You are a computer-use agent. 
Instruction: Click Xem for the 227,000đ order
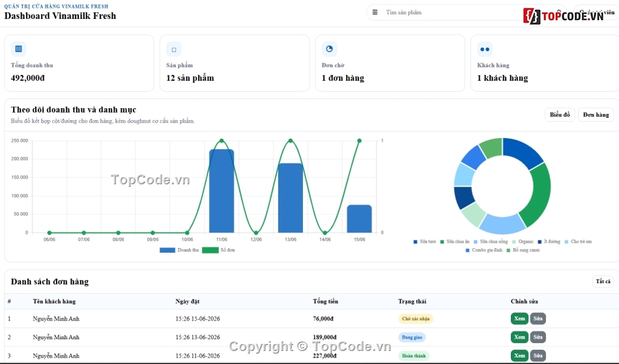click(519, 356)
